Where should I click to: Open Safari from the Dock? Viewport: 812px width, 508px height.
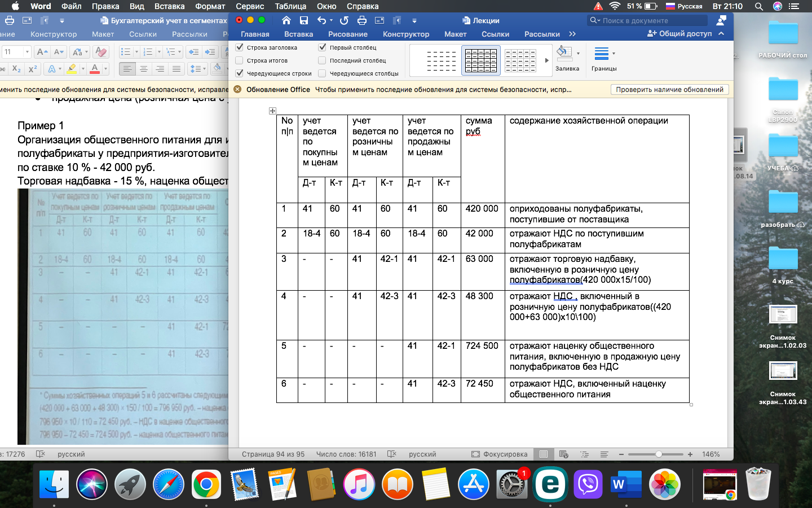coord(168,484)
